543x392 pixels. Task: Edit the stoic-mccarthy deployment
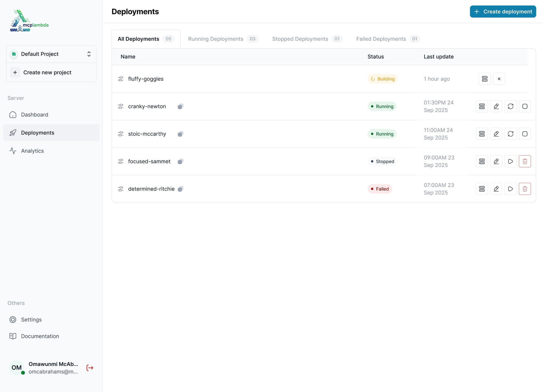tap(496, 134)
